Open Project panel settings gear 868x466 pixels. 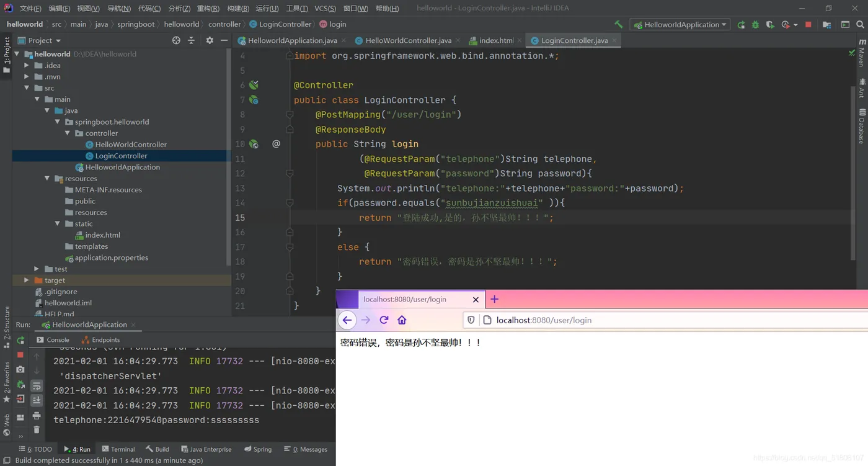point(210,40)
